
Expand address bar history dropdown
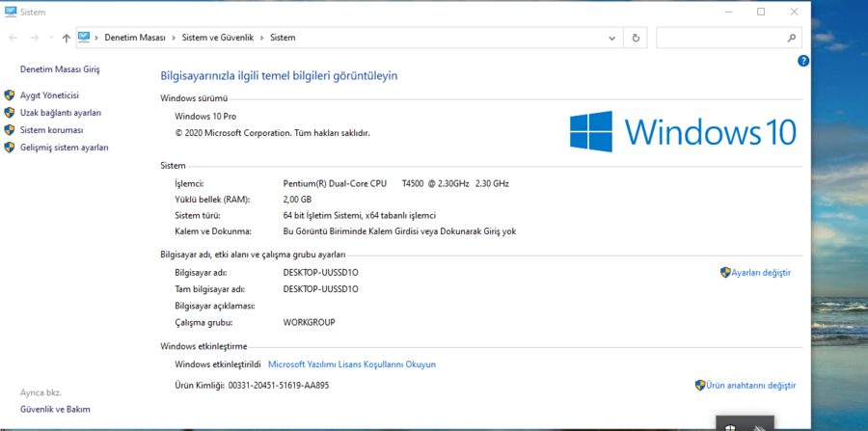pyautogui.click(x=611, y=39)
